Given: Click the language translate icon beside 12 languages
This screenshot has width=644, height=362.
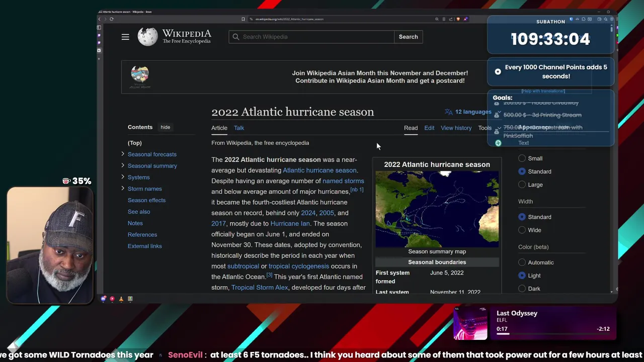Looking at the screenshot, I should pyautogui.click(x=449, y=112).
